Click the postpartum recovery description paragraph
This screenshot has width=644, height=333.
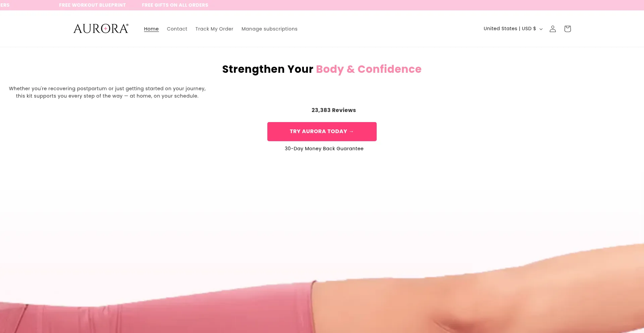point(107,92)
